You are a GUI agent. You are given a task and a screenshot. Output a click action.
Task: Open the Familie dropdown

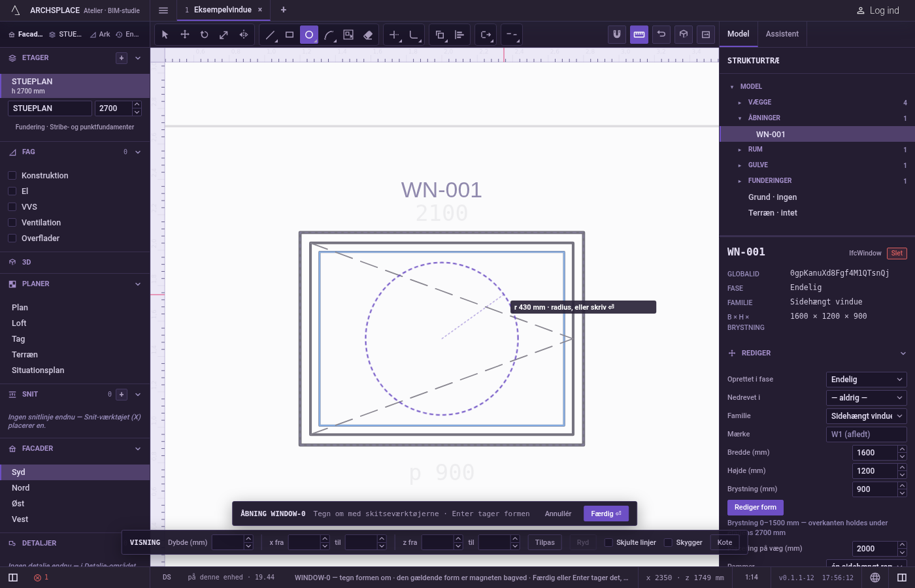pos(867,416)
